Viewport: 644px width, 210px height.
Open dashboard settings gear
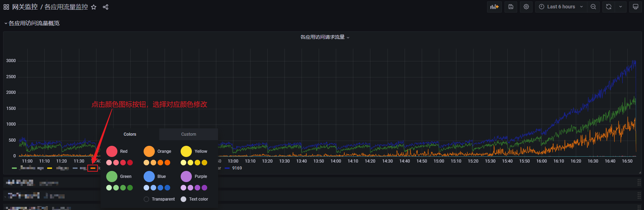[x=526, y=7]
